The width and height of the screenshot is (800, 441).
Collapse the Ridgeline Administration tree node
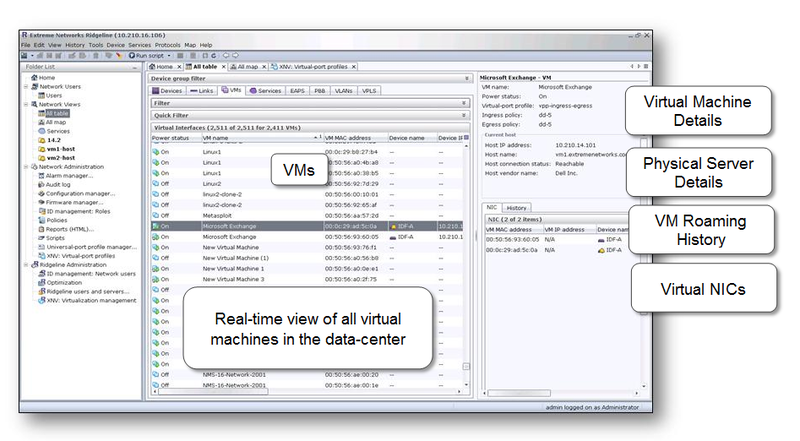(26, 265)
